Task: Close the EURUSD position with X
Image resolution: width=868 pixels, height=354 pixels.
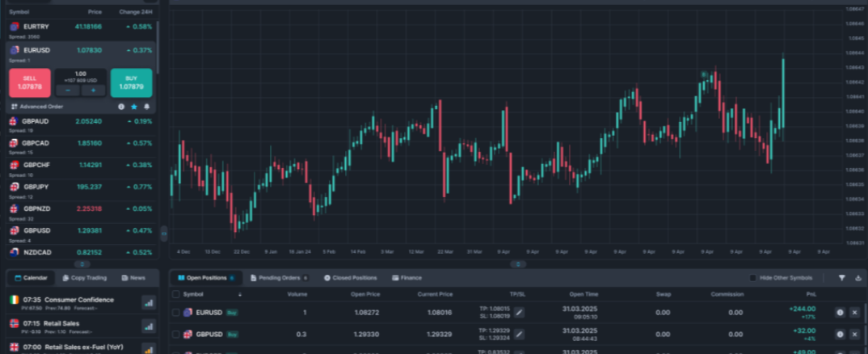Action: 854,313
